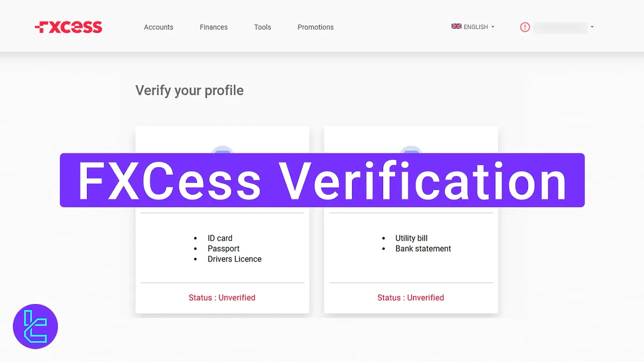The image size is (644, 362).
Task: Click the FXCess logo in the header
Action: click(x=68, y=25)
